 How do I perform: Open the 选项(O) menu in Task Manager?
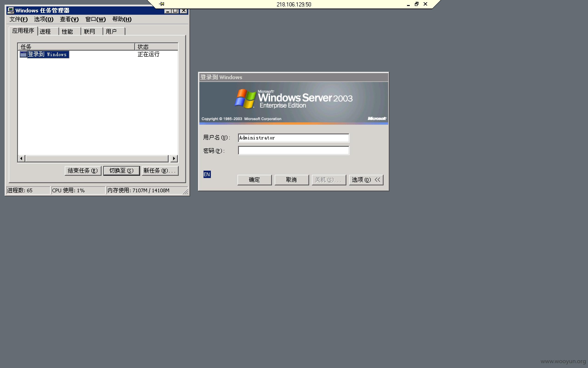[x=44, y=19]
